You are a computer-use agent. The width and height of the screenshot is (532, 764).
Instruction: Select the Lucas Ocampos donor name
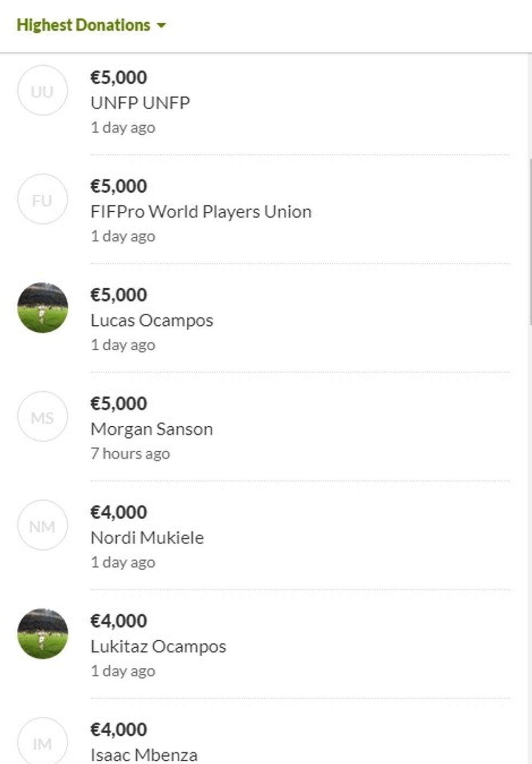151,320
